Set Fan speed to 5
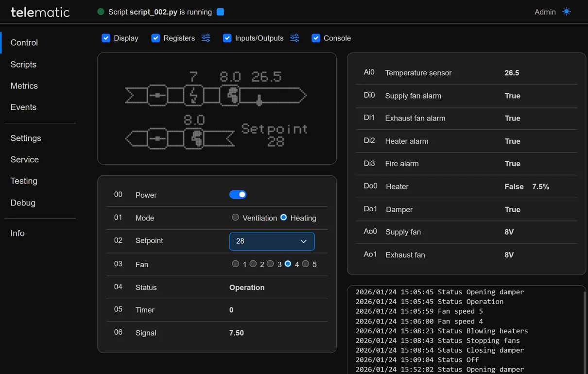This screenshot has width=588, height=374. (x=306, y=264)
